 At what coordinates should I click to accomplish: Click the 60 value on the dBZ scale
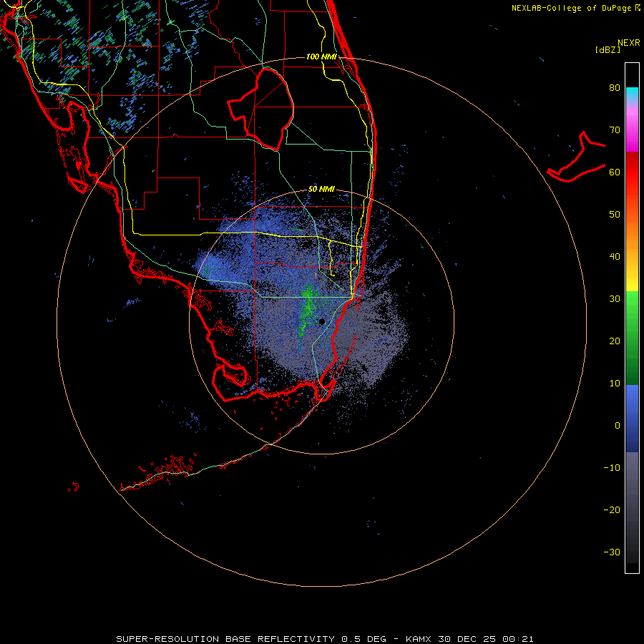tap(615, 172)
